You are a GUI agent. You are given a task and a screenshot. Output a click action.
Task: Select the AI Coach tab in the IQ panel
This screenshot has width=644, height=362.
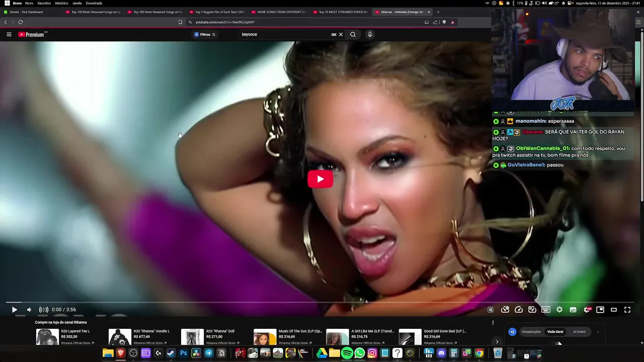tap(580, 332)
